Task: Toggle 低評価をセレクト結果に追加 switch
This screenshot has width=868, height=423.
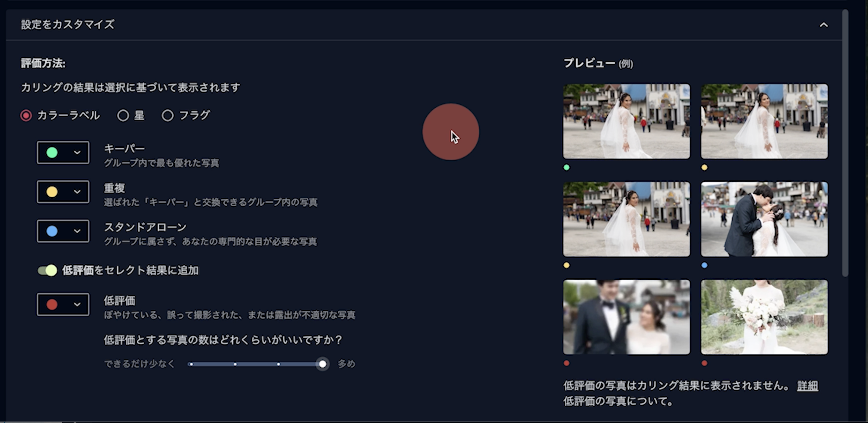Action: tap(47, 270)
